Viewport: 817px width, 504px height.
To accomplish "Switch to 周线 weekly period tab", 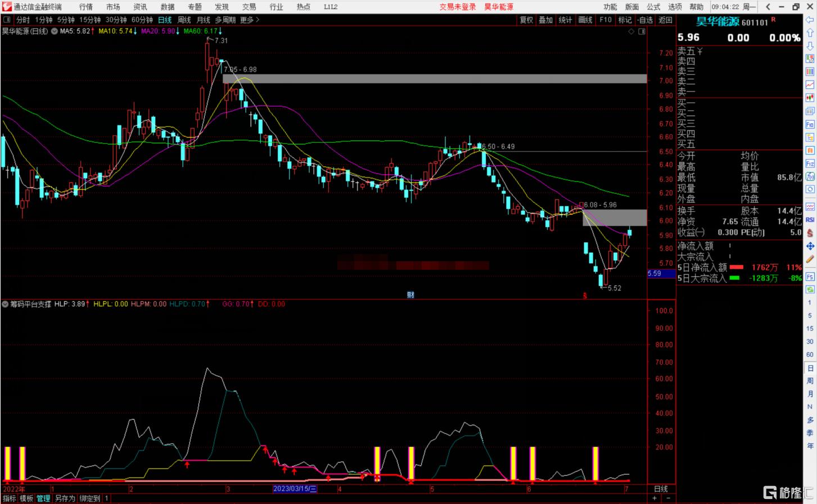I will tap(184, 20).
